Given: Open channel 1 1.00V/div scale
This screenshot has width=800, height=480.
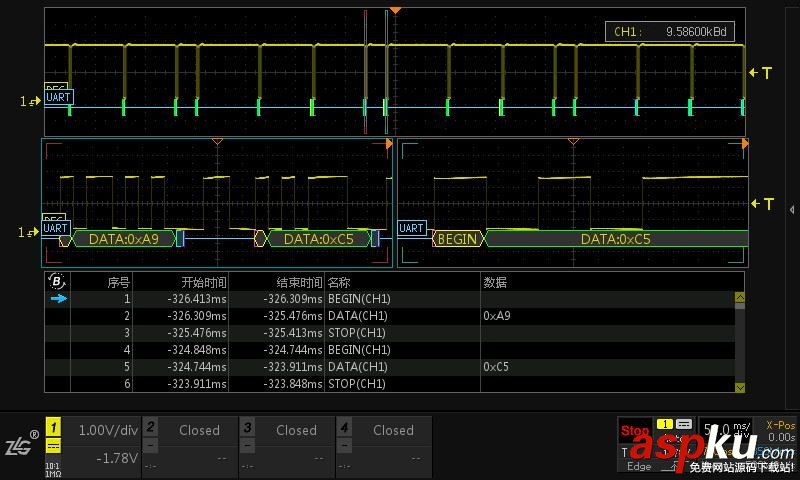Looking at the screenshot, I should 108,430.
